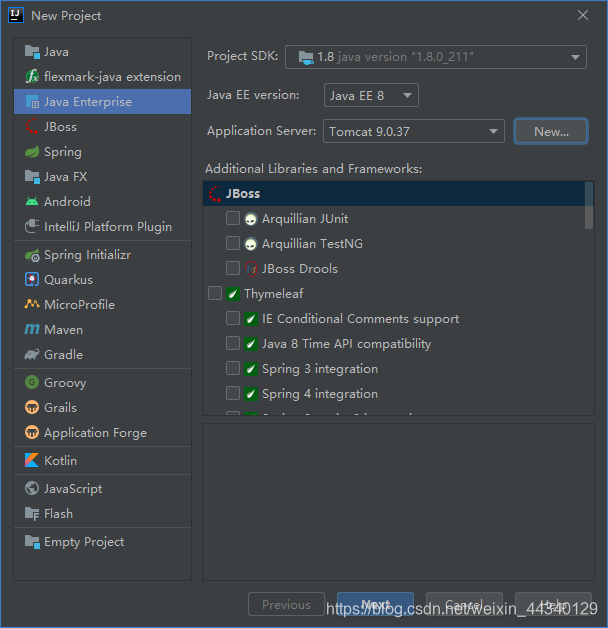The height and width of the screenshot is (628, 608).
Task: Click the Java Enterprise icon in sidebar
Action: pyautogui.click(x=32, y=102)
